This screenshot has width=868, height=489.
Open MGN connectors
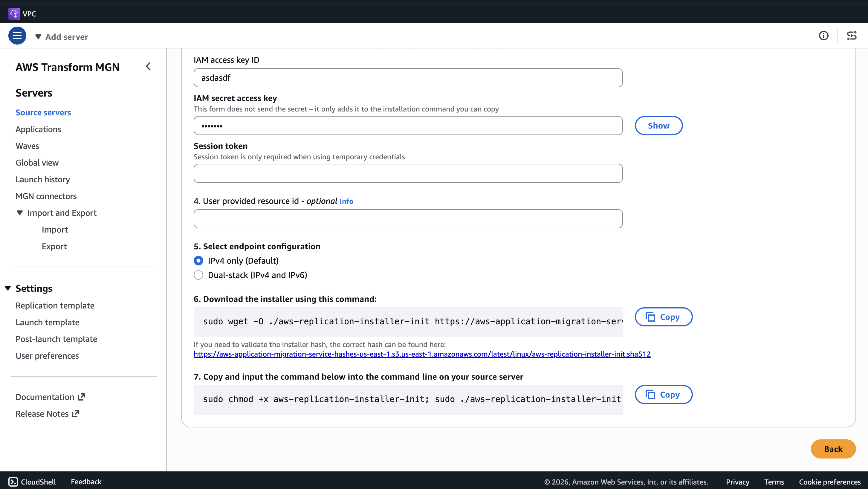tap(46, 196)
